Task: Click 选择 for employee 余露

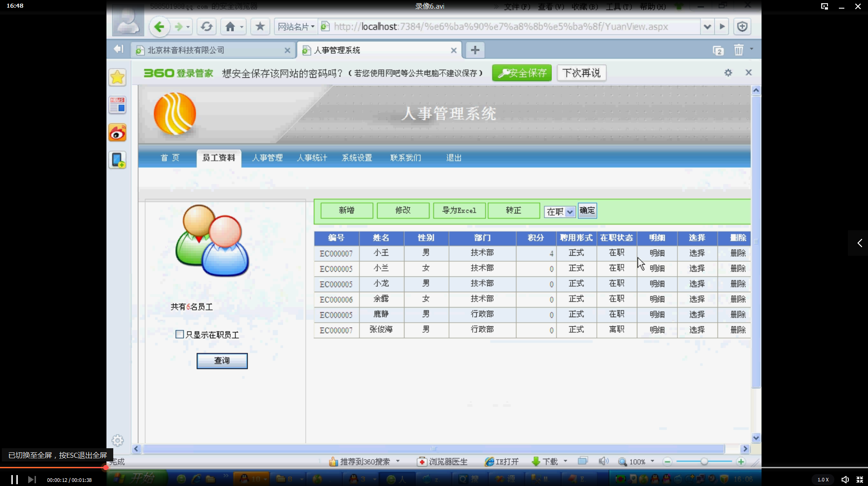Action: click(x=697, y=299)
